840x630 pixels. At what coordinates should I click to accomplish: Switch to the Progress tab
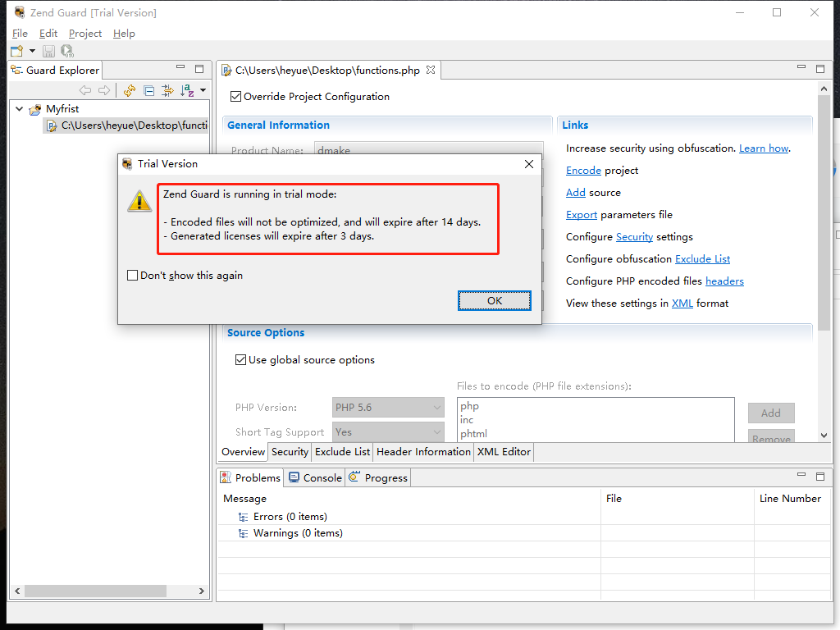(x=378, y=477)
